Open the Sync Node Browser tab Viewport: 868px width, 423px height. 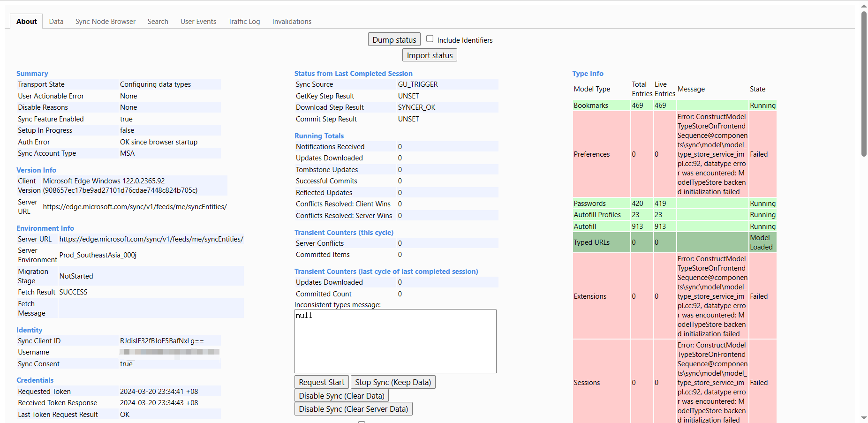pos(106,22)
